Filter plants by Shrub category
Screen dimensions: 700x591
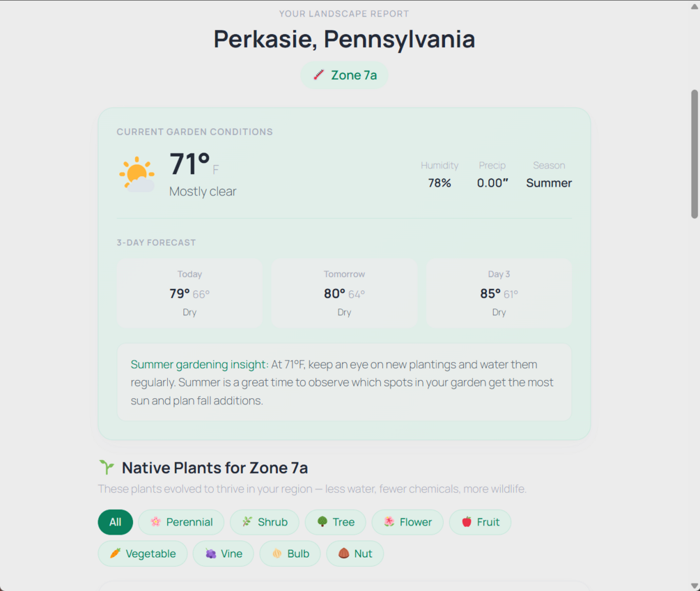[264, 522]
